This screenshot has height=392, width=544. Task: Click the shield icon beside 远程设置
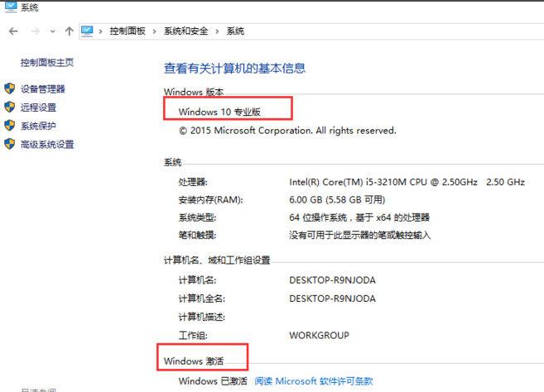pos(10,108)
